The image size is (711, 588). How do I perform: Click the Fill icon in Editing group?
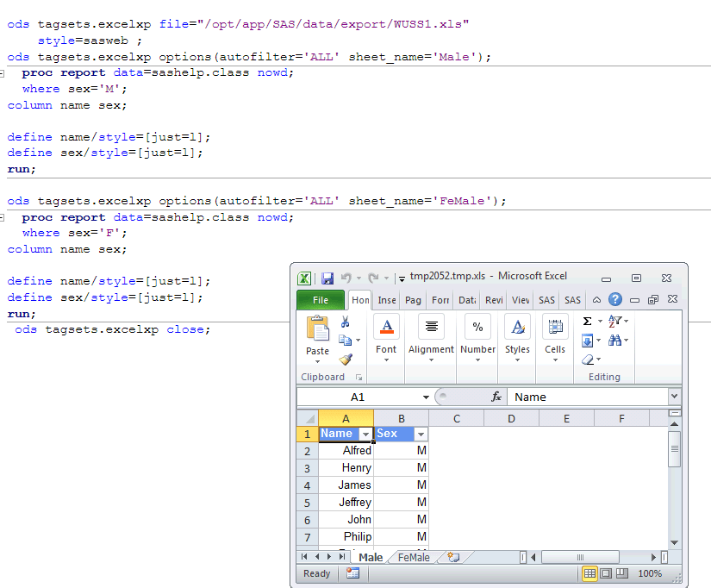[587, 338]
